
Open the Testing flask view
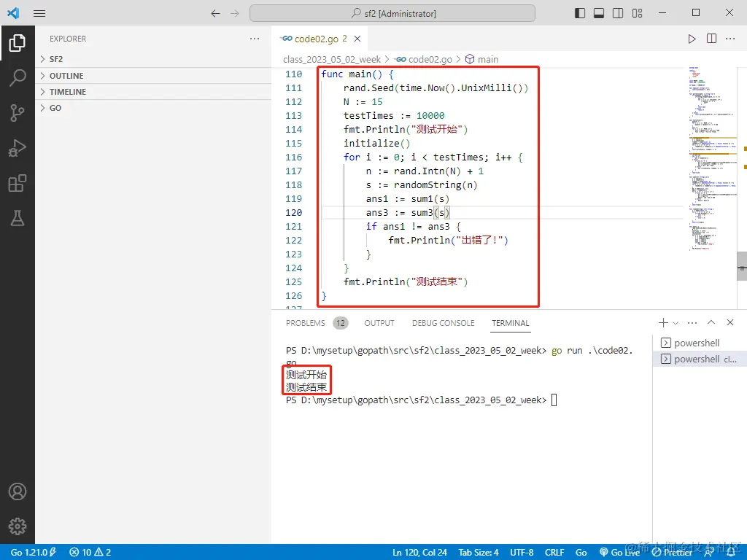click(18, 218)
